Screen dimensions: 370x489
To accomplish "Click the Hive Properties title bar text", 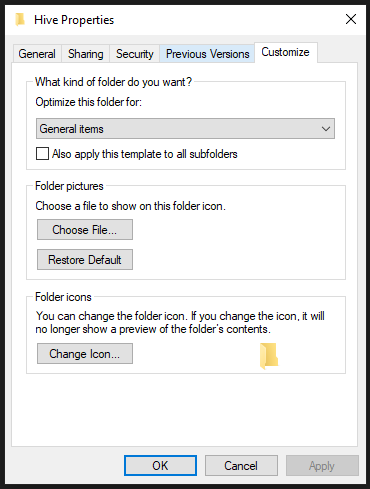I will click(74, 20).
